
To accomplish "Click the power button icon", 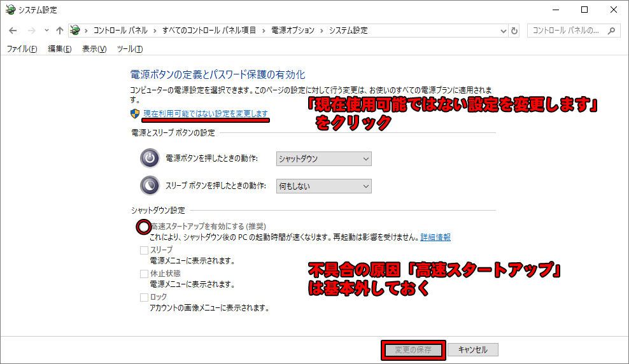I will pyautogui.click(x=150, y=158).
